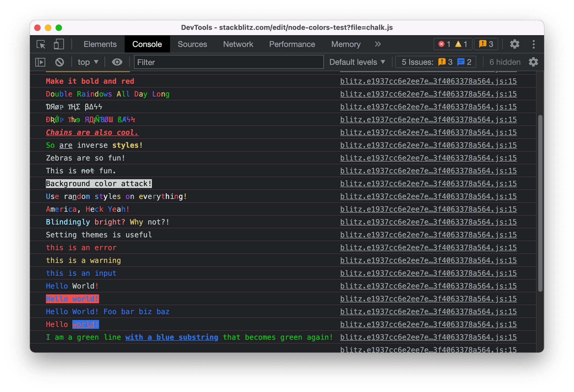
Task: Expand the Default levels dropdown
Action: (x=358, y=62)
